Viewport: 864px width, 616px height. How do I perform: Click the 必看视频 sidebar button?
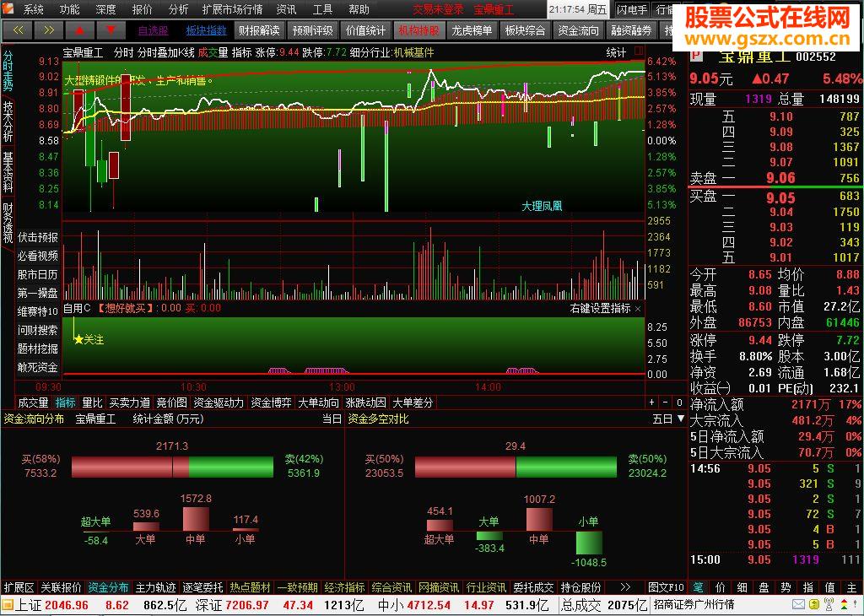click(x=37, y=256)
